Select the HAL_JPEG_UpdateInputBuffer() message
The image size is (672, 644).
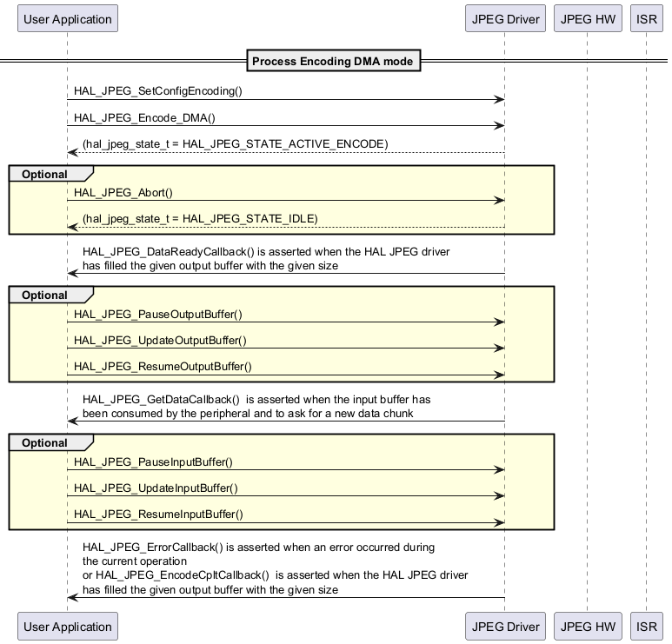[156, 488]
